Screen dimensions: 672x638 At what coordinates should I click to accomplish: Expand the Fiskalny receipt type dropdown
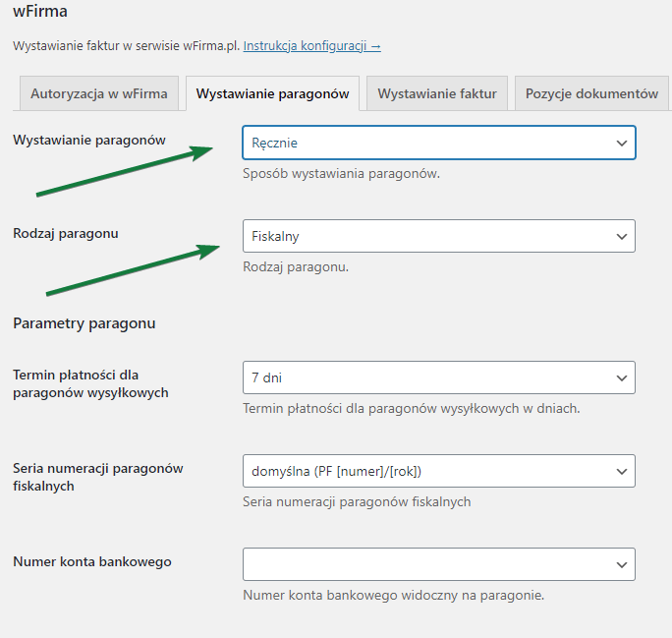point(439,236)
